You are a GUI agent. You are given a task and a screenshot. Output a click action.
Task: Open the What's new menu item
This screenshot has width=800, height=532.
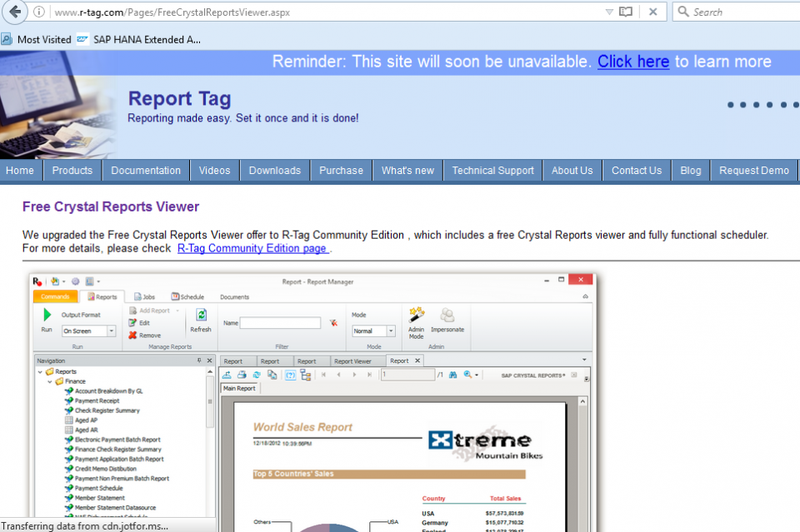407,171
